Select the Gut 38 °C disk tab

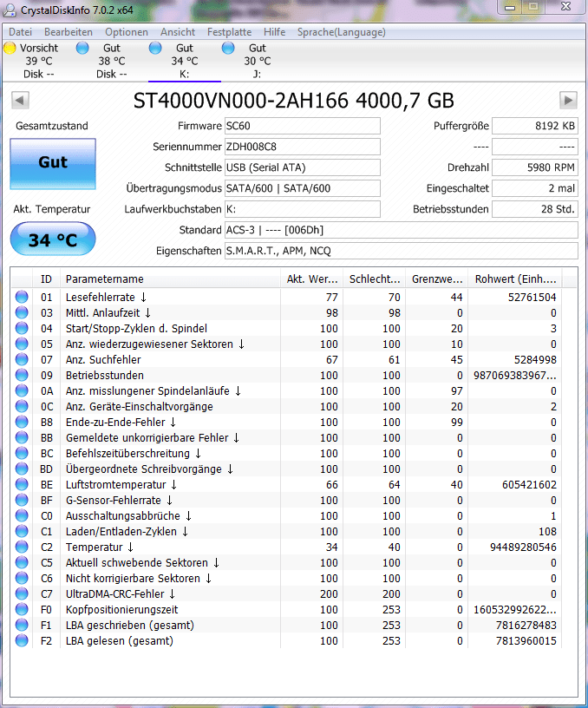tap(112, 61)
